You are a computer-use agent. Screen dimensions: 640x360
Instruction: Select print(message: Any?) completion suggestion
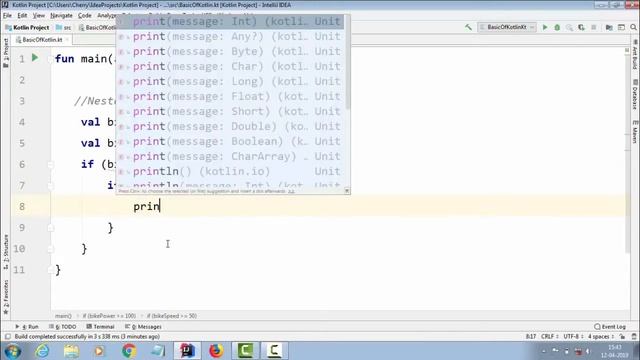(x=231, y=36)
